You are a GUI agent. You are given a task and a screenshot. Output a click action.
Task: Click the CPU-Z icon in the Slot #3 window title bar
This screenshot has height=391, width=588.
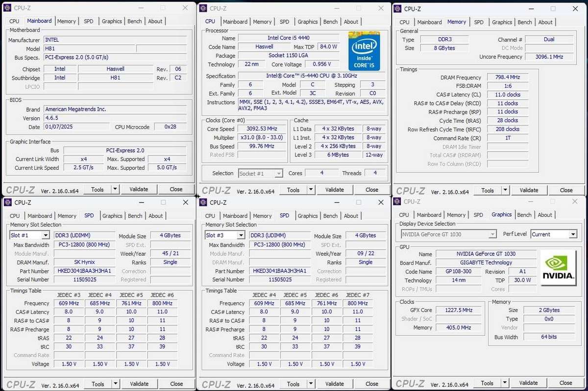click(202, 202)
